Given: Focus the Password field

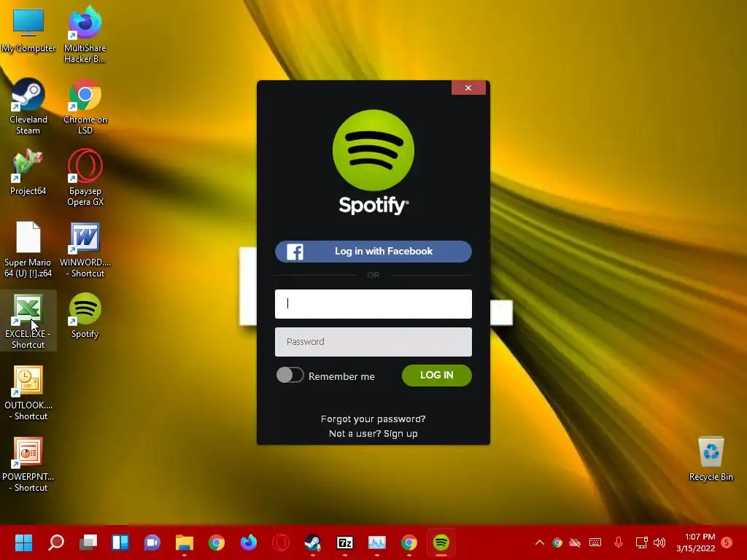Looking at the screenshot, I should (x=373, y=342).
